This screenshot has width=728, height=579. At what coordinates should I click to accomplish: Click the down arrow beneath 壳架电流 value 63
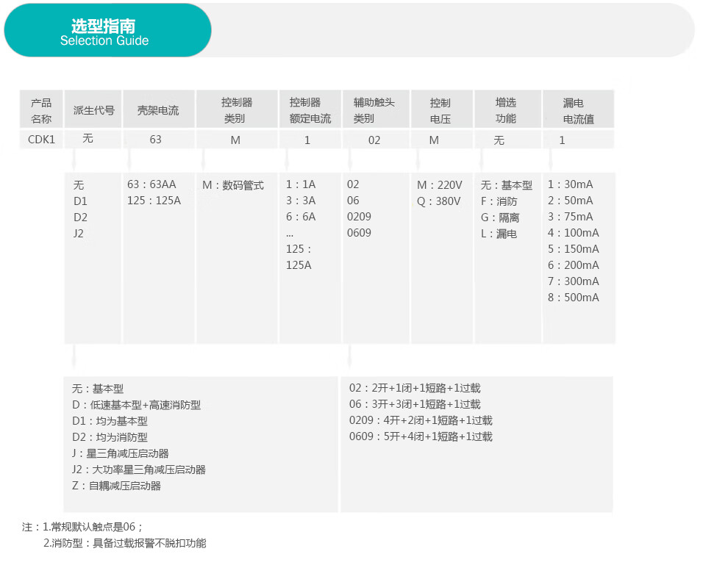[x=130, y=161]
